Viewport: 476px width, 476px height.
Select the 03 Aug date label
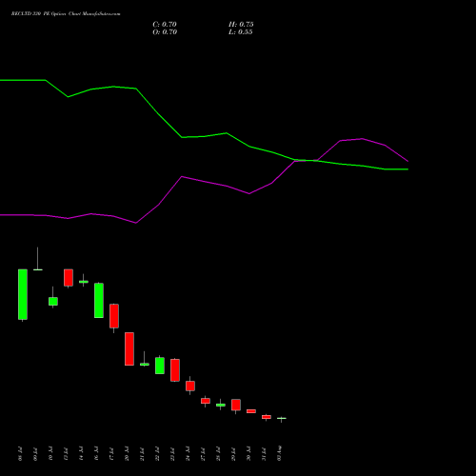279,453
